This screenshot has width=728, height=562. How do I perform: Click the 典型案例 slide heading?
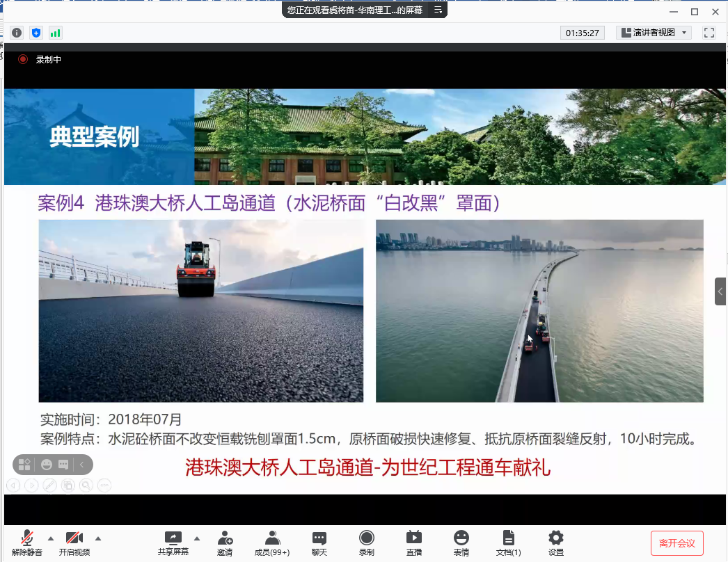pos(94,137)
